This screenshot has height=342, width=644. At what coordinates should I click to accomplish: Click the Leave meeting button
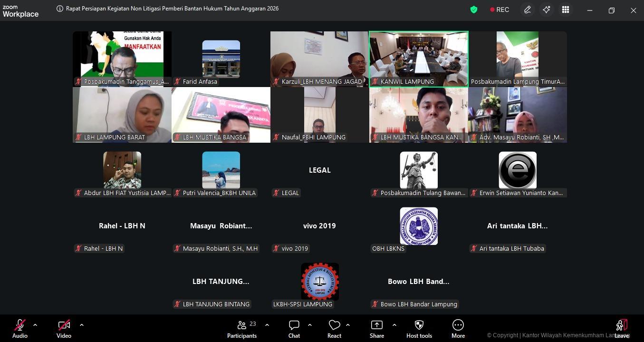pos(621,329)
